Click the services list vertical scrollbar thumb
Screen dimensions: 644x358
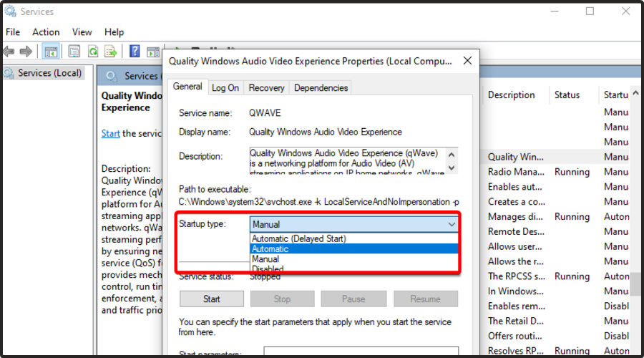pos(635,284)
